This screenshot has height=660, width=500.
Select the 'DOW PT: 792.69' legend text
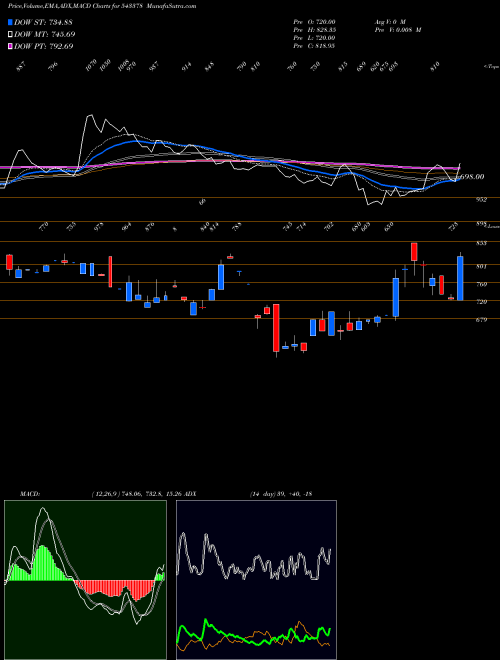coord(44,46)
